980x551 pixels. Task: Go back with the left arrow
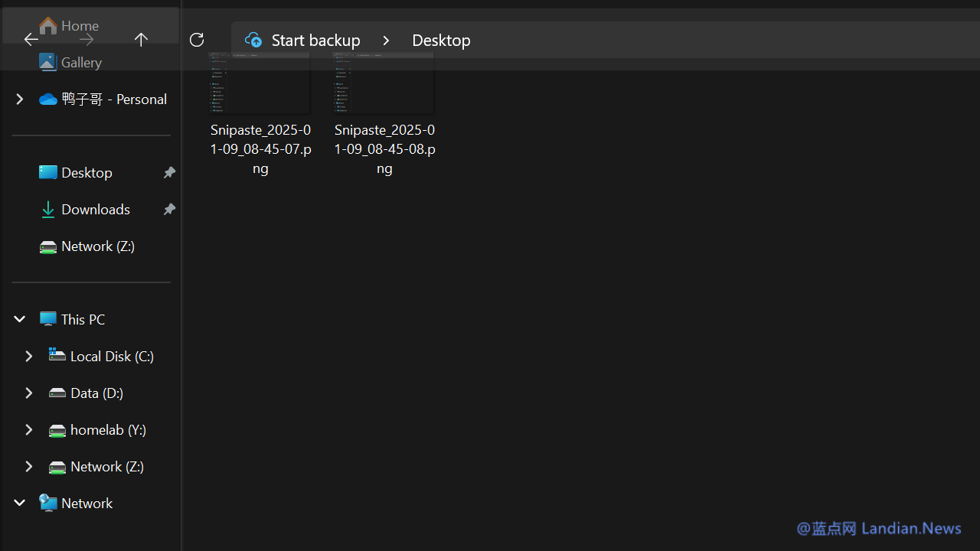(x=31, y=40)
